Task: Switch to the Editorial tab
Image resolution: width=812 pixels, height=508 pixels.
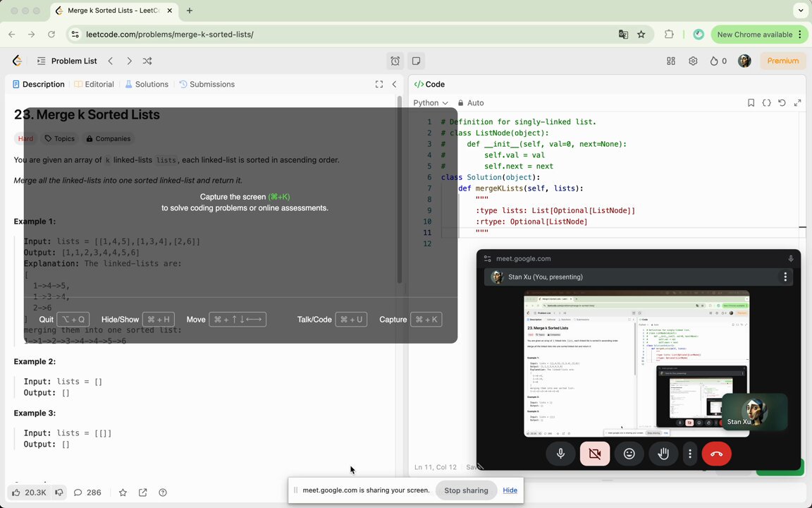Action: click(94, 84)
